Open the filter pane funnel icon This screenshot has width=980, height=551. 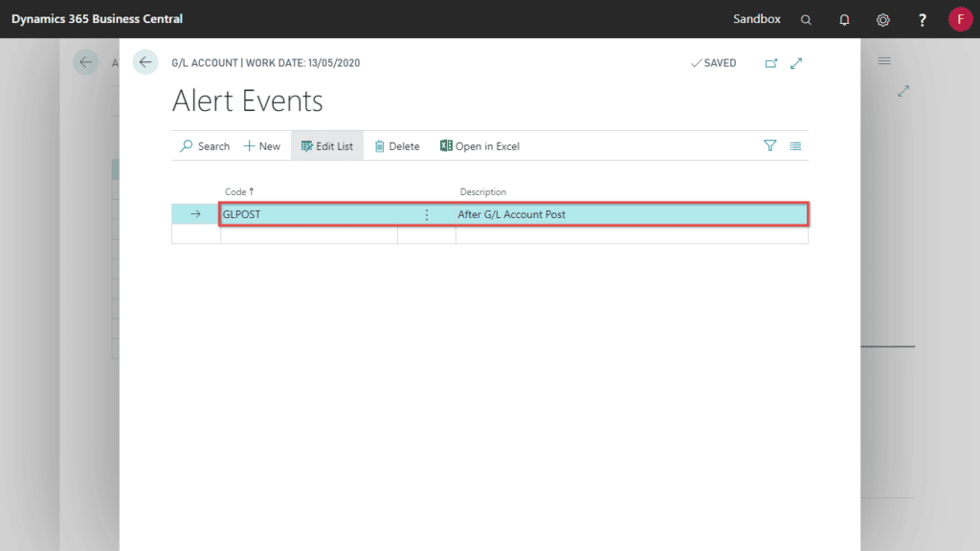(769, 145)
